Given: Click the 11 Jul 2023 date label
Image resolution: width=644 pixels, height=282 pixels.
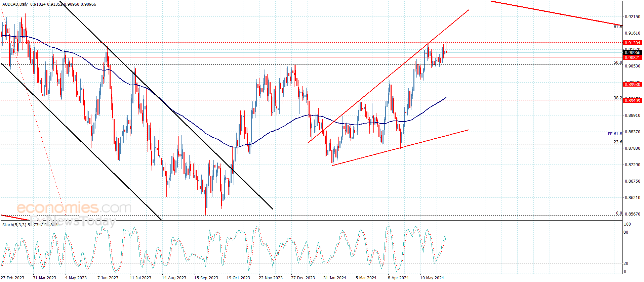Looking at the screenshot, I should pos(140,278).
